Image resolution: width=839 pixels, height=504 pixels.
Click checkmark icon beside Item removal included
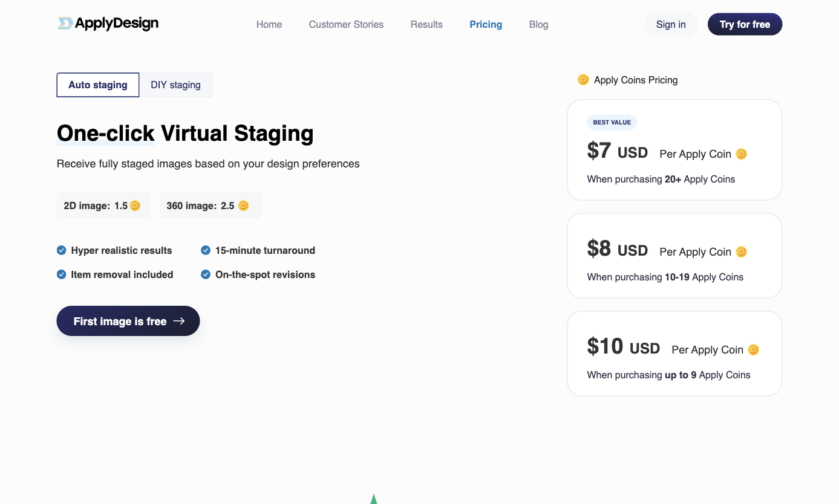tap(61, 274)
